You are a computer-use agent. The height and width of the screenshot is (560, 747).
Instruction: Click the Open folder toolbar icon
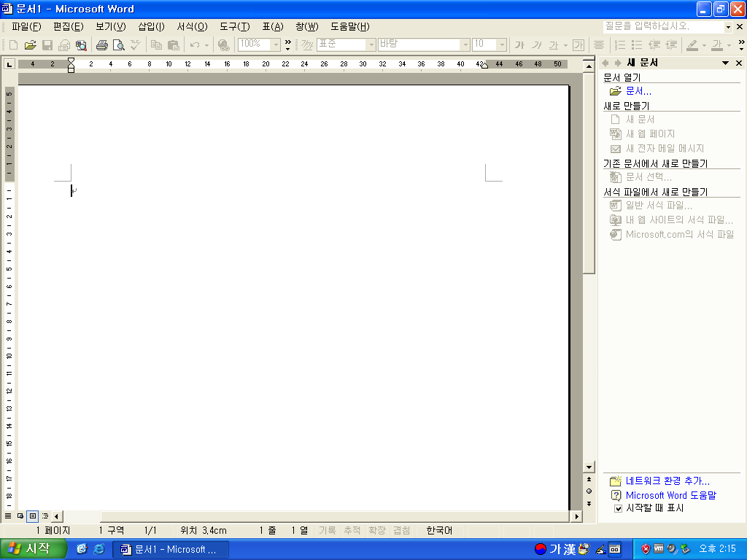pyautogui.click(x=30, y=44)
